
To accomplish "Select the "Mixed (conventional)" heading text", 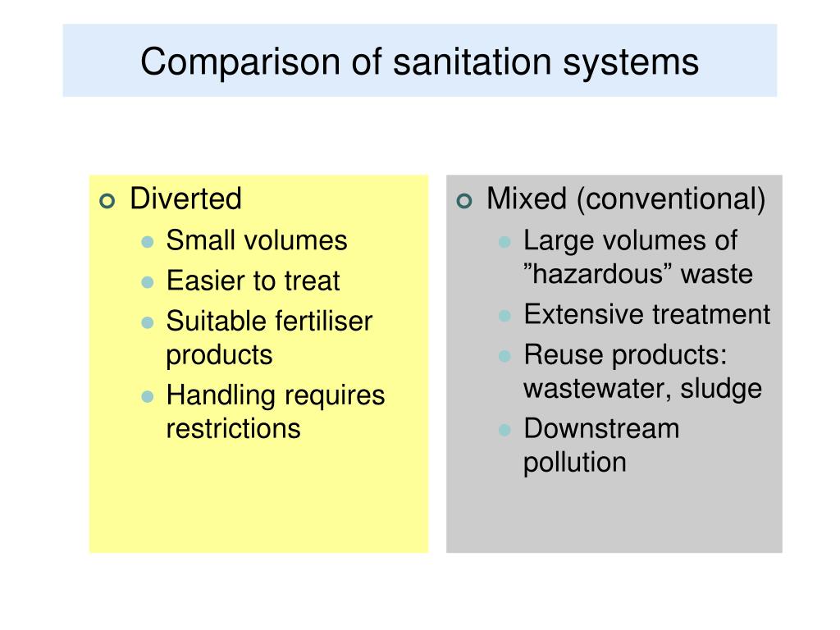I will 626,199.
